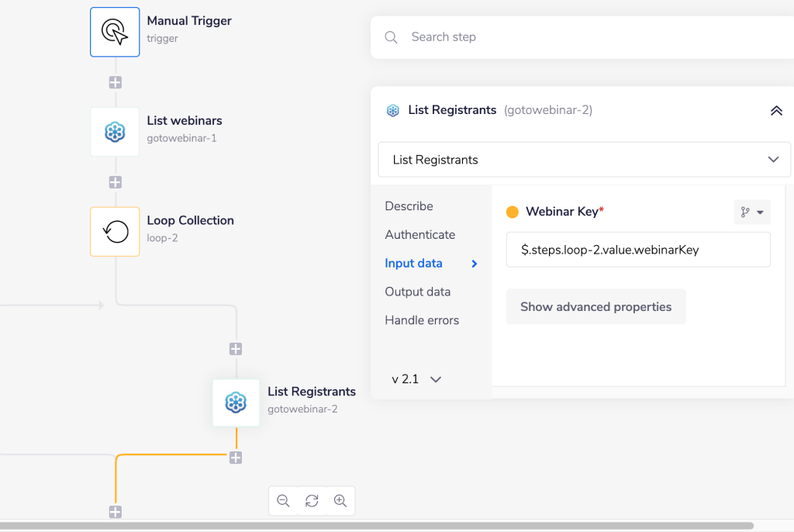
Task: Insert step above List Registrants node
Action: point(236,349)
